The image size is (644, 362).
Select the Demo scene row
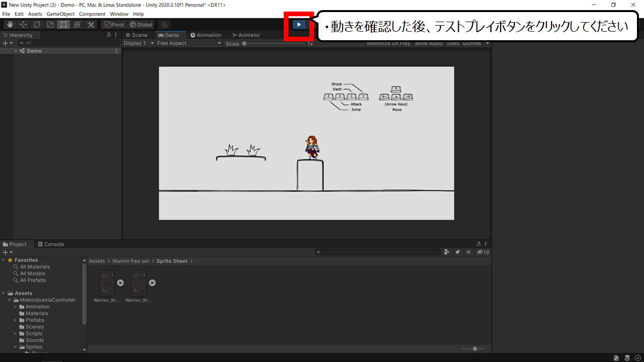click(x=60, y=51)
